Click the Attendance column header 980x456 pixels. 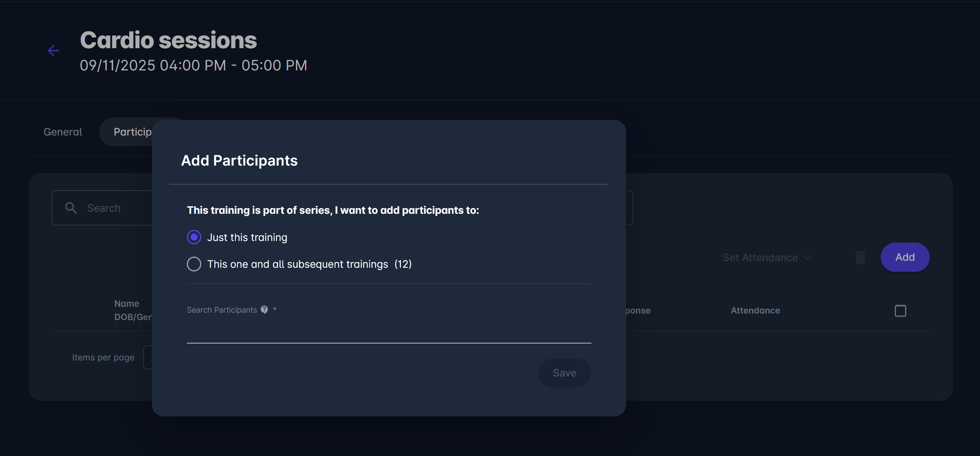click(x=755, y=311)
